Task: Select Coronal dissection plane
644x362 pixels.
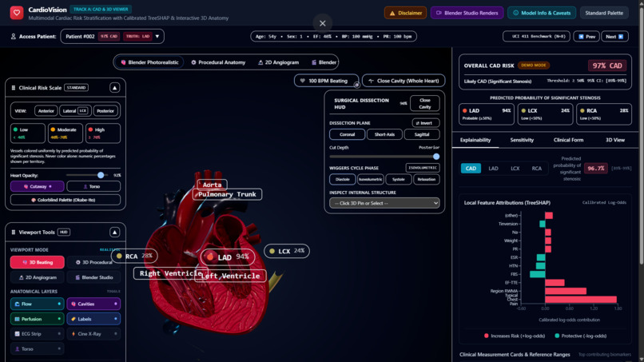Action: [x=347, y=134]
